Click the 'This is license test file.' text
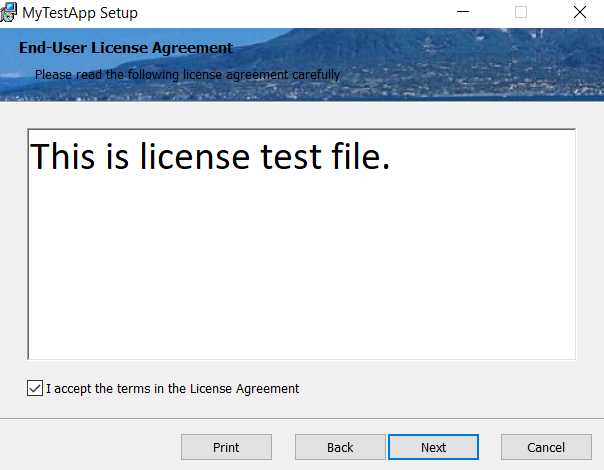This screenshot has height=470, width=604. point(210,156)
